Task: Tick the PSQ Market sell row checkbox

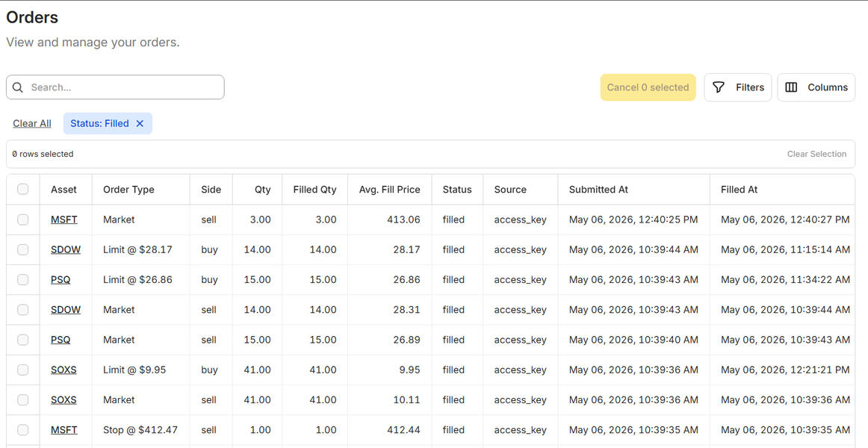Action: click(x=22, y=340)
